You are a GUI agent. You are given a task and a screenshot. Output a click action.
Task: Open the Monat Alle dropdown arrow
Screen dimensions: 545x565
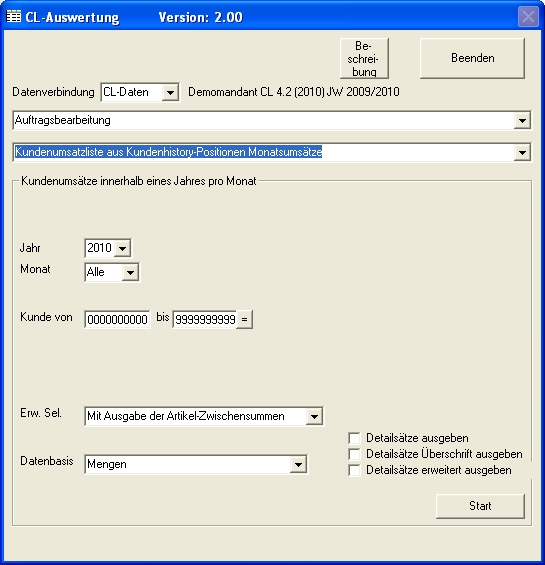coord(130,272)
